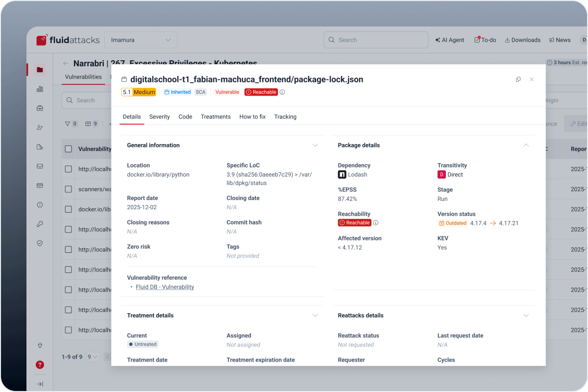Click the Vulnerable status label in header
The height and width of the screenshot is (392, 588).
coord(227,92)
